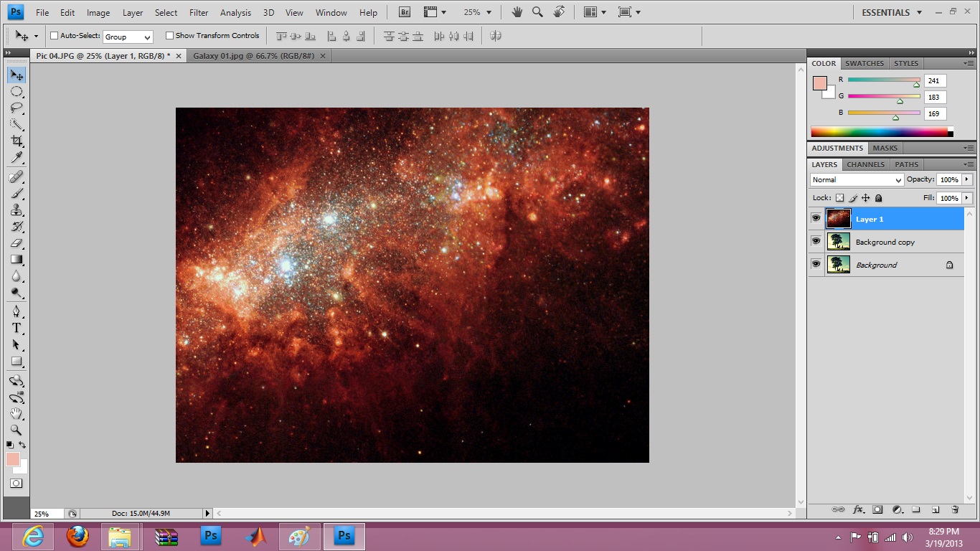Viewport: 980px width, 551px height.
Task: Select the Zoom tool in toolbox
Action: click(x=17, y=430)
